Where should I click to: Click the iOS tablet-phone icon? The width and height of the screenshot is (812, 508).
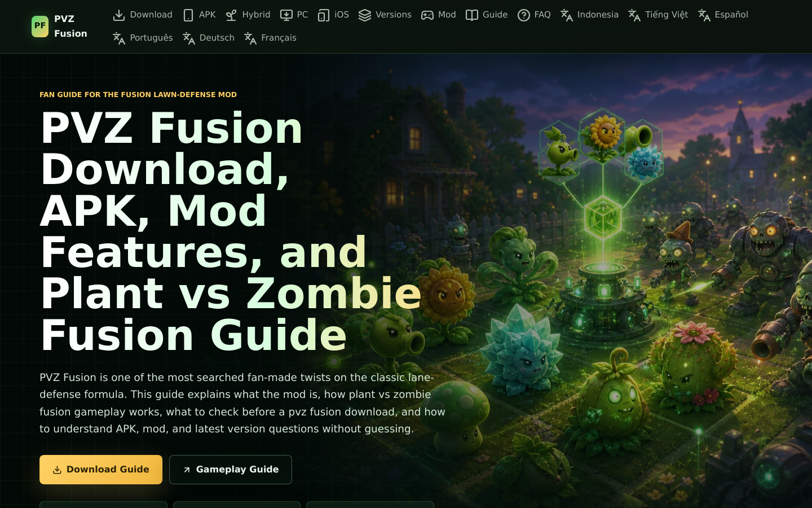coord(324,15)
